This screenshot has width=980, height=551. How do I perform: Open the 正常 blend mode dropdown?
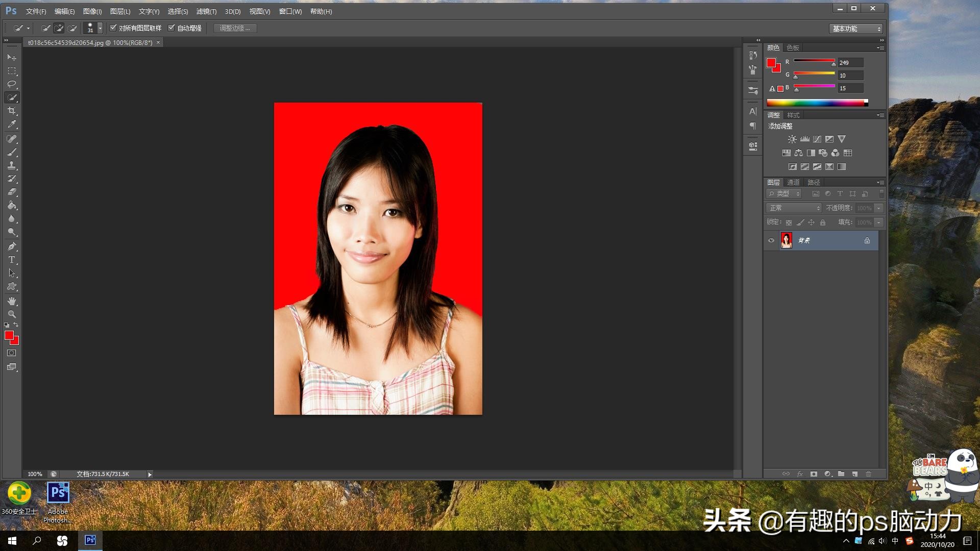click(794, 208)
